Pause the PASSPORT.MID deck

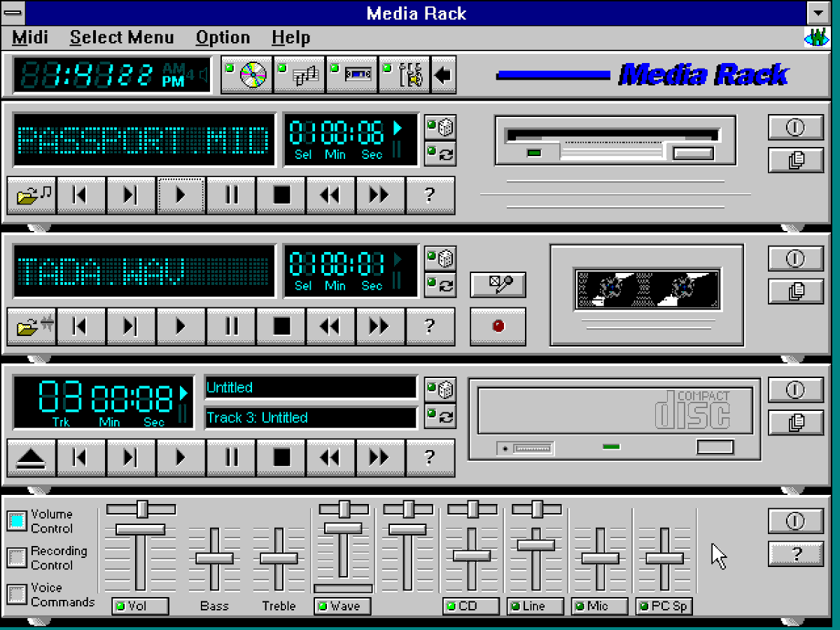[x=231, y=195]
